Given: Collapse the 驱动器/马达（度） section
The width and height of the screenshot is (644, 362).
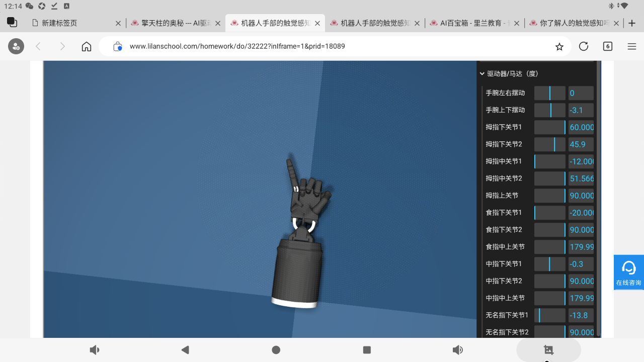Looking at the screenshot, I should click(482, 73).
